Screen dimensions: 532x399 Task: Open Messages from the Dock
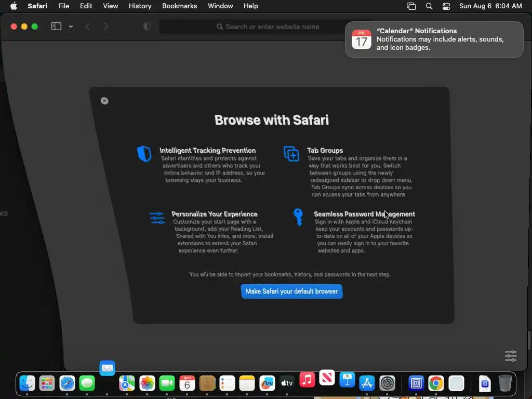(x=87, y=383)
